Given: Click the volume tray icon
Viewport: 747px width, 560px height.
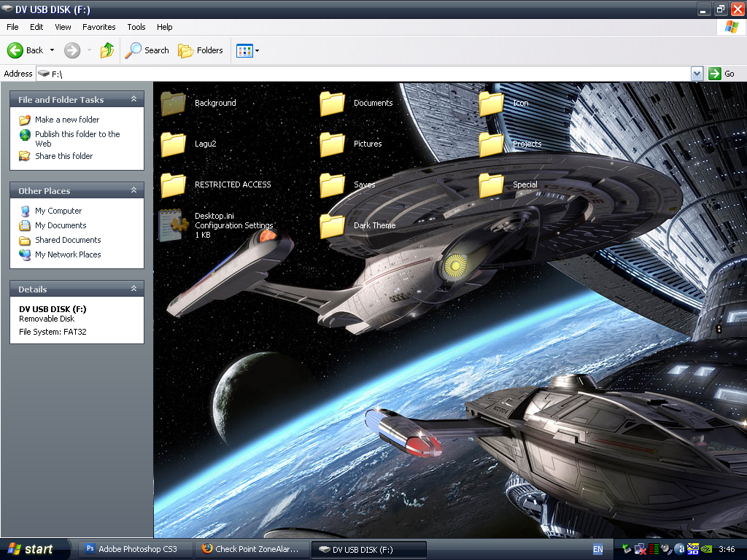Looking at the screenshot, I should tap(665, 548).
